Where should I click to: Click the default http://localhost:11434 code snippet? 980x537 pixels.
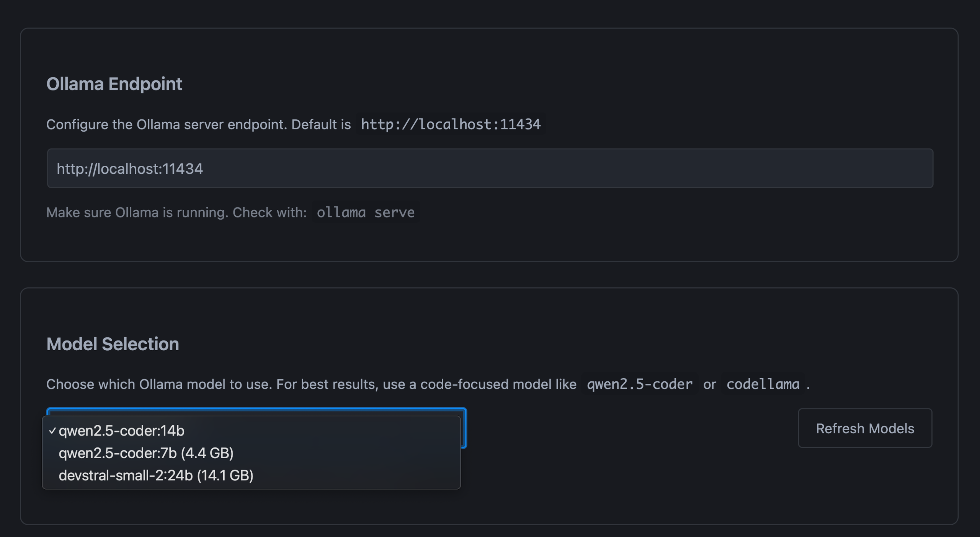451,124
